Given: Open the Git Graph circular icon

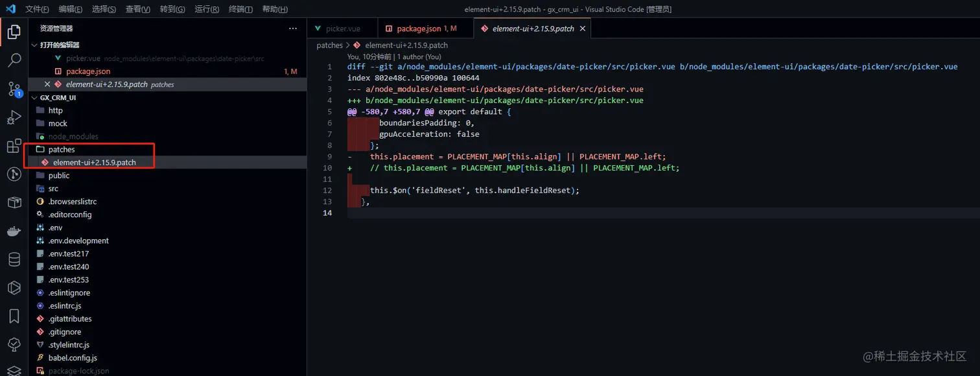Looking at the screenshot, I should [x=14, y=174].
